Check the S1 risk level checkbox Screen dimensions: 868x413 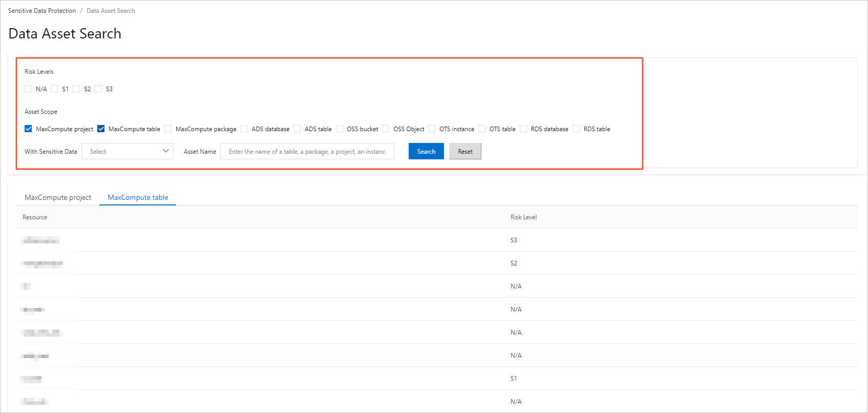point(54,89)
